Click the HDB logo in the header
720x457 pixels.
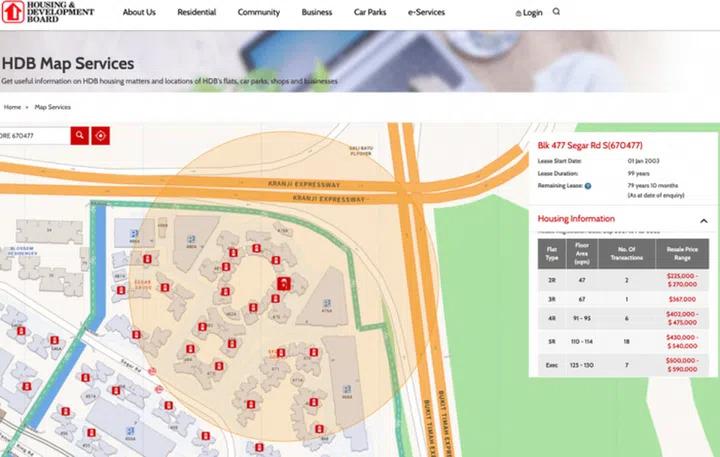click(48, 12)
